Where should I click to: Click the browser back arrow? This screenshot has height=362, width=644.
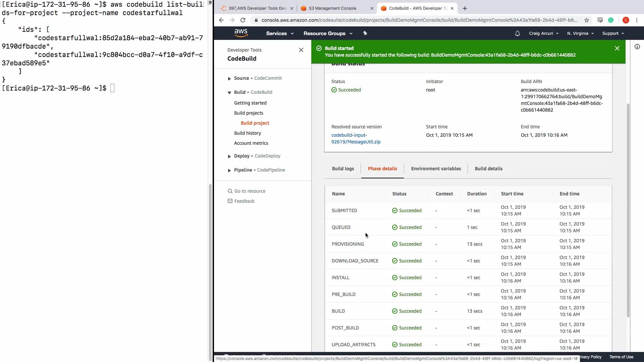pos(221,20)
